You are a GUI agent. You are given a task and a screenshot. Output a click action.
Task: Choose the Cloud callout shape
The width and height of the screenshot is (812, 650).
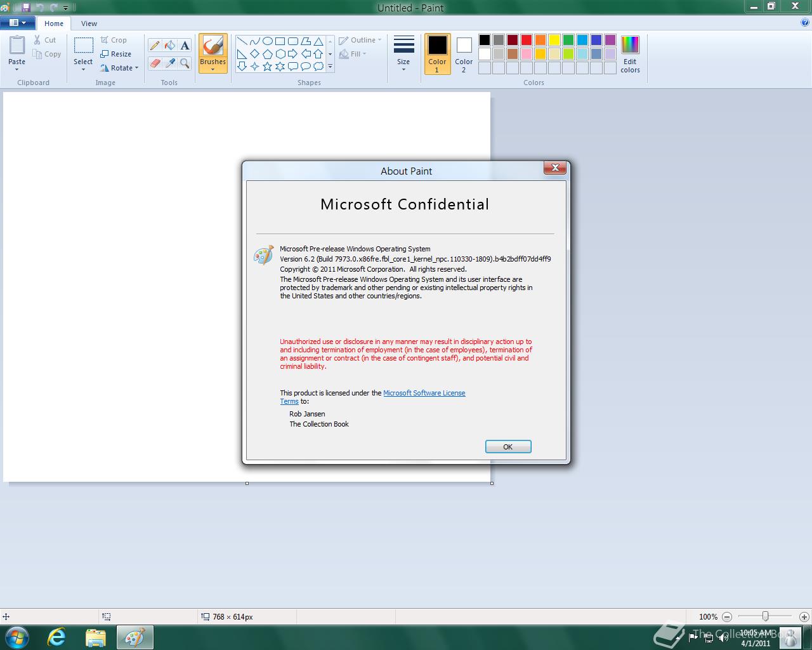pyautogui.click(x=318, y=66)
